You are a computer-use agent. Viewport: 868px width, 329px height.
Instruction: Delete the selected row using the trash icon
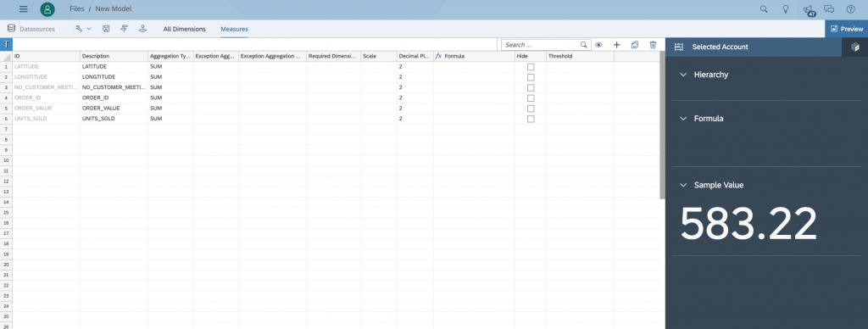654,45
